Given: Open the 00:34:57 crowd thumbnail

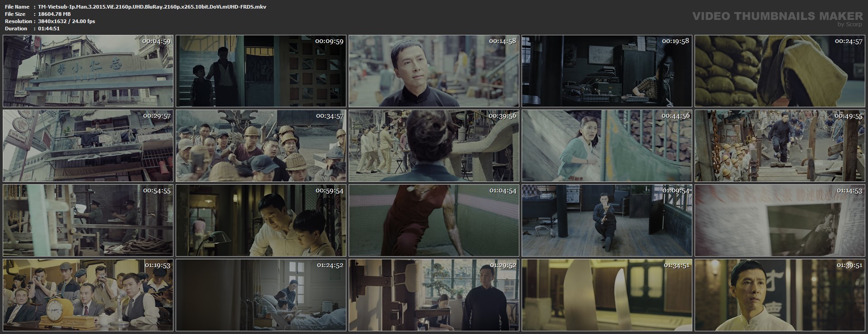Looking at the screenshot, I should (261, 146).
